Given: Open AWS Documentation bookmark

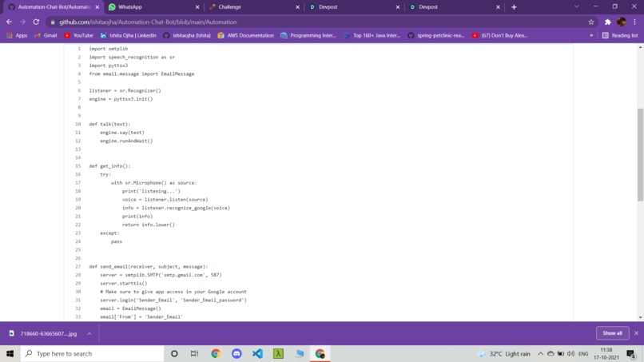Looking at the screenshot, I should (x=245, y=36).
